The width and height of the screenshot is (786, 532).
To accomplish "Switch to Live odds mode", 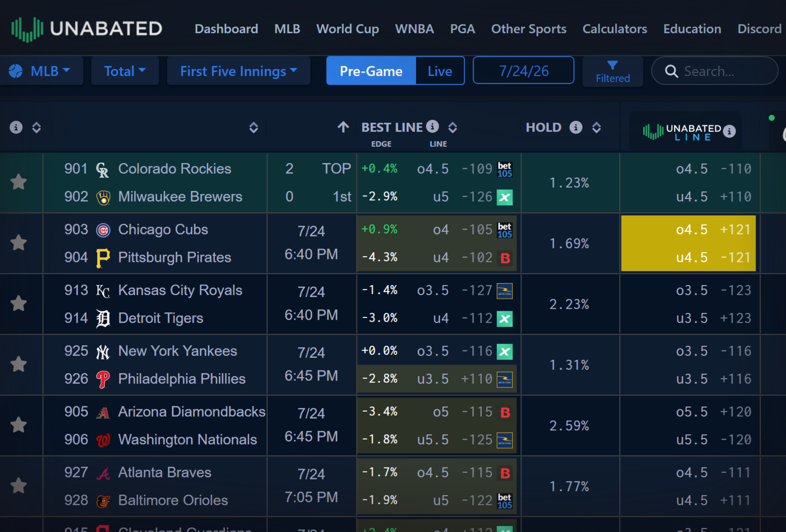I will 440,71.
